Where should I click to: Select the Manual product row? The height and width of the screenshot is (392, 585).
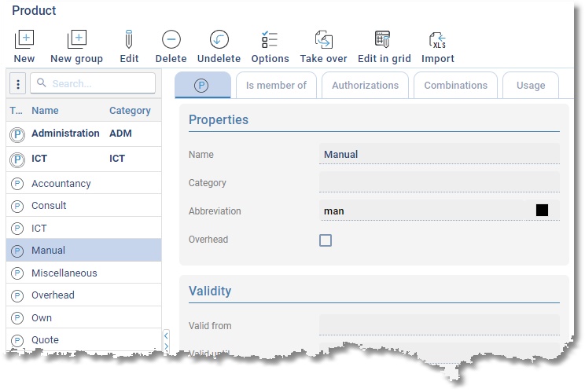point(83,251)
